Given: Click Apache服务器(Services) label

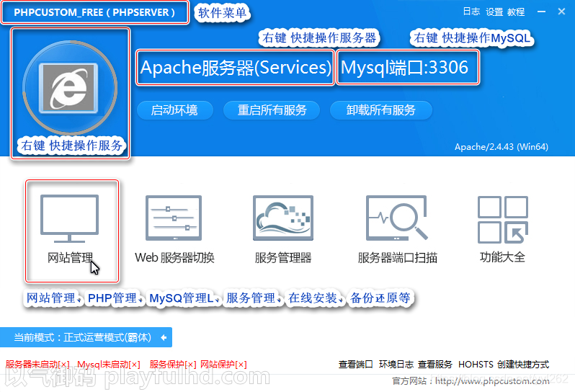Looking at the screenshot, I should click(x=236, y=68).
